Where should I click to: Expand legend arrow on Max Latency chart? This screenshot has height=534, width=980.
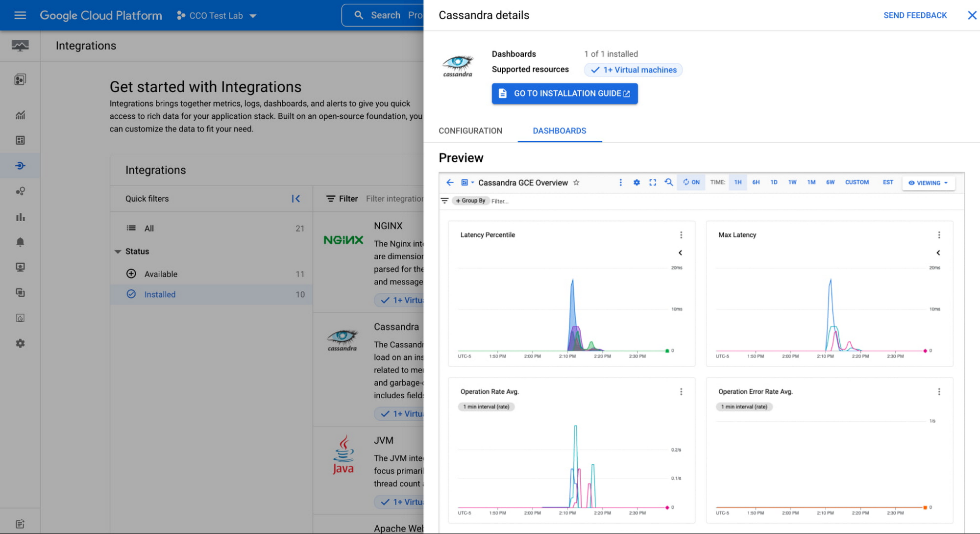[938, 253]
